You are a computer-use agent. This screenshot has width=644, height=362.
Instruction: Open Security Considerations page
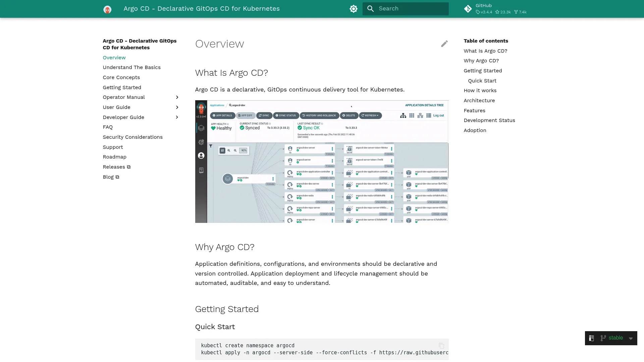tap(132, 137)
